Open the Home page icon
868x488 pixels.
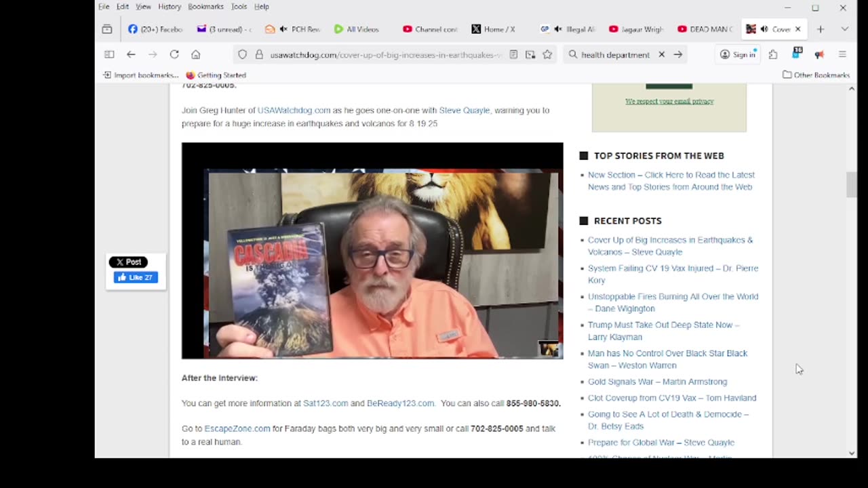coord(195,54)
